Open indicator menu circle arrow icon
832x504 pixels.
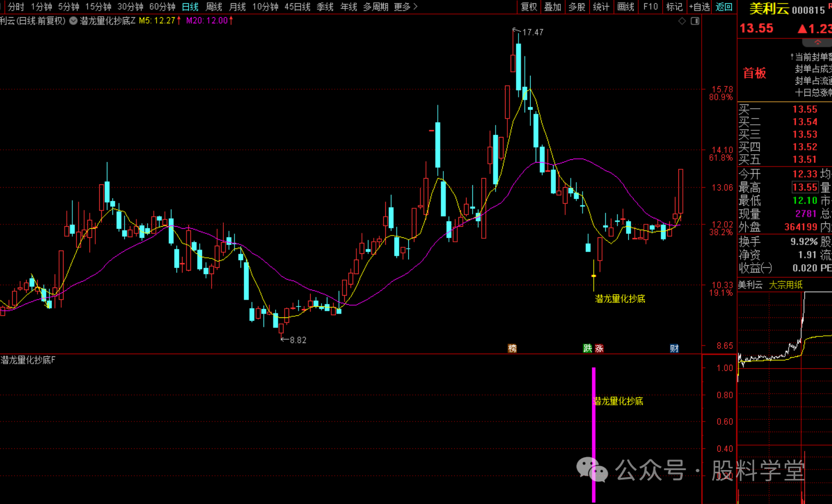pos(73,21)
